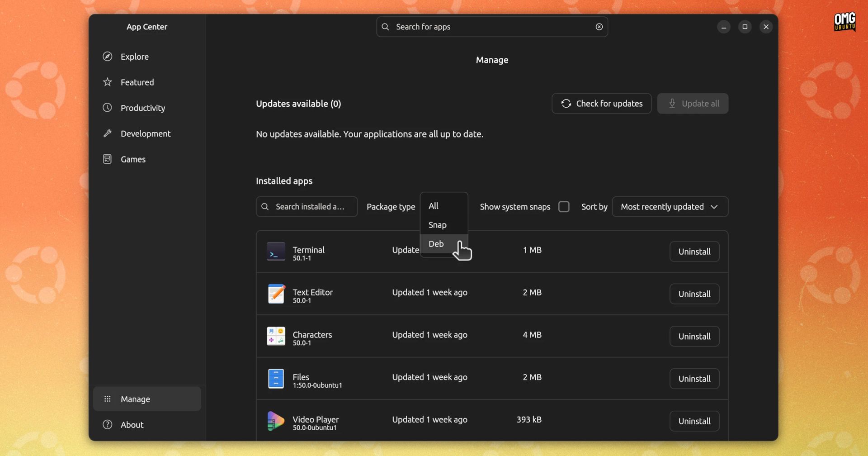Click the Terminal app icon
The image size is (868, 456).
point(276,252)
